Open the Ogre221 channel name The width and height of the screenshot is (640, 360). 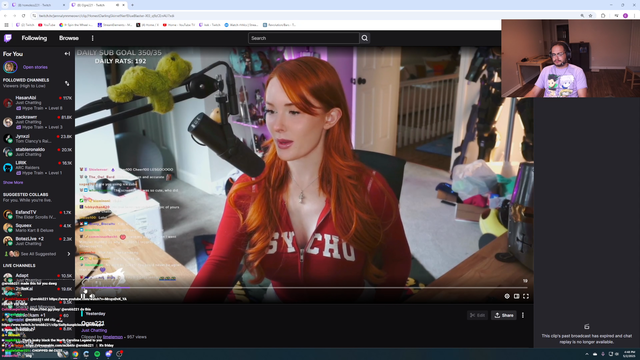coord(93,323)
